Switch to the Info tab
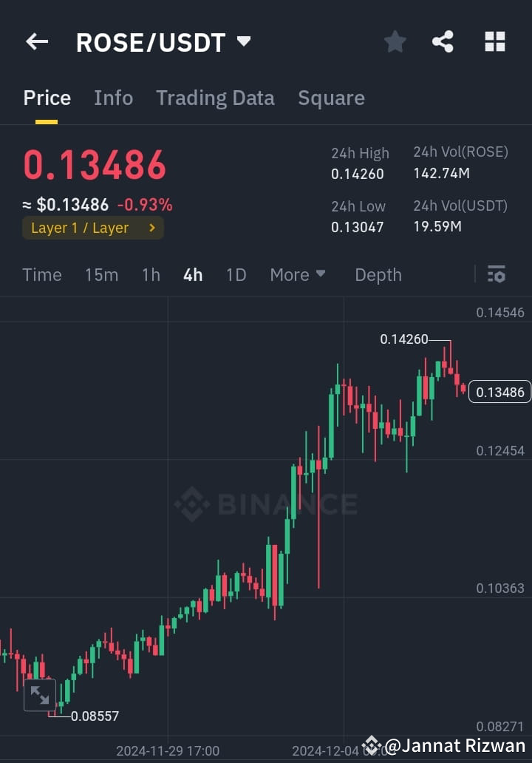Image resolution: width=532 pixels, height=763 pixels. coord(113,98)
